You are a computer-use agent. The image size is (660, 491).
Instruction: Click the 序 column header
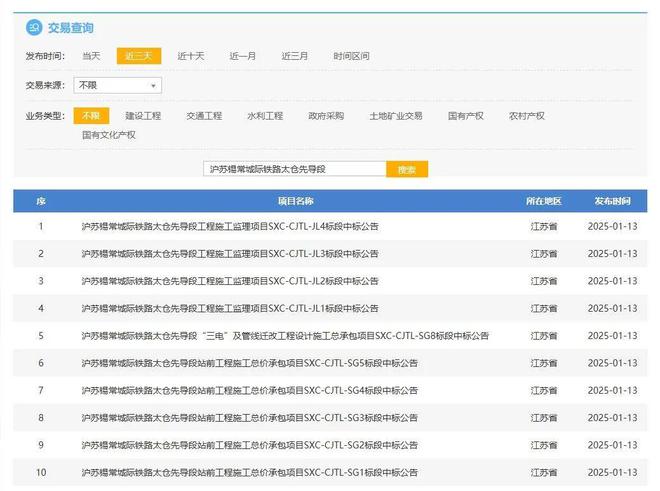[x=41, y=201]
